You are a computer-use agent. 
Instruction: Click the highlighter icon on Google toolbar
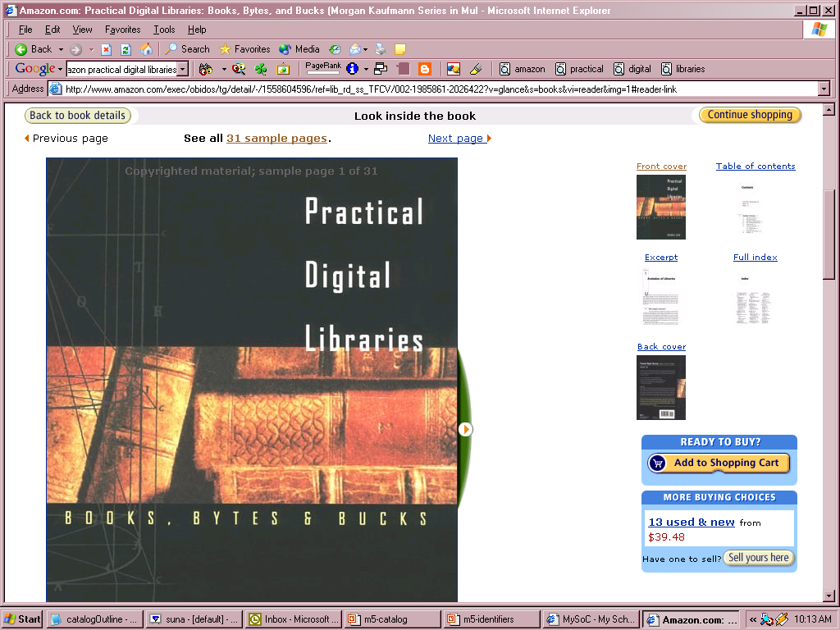tap(475, 69)
